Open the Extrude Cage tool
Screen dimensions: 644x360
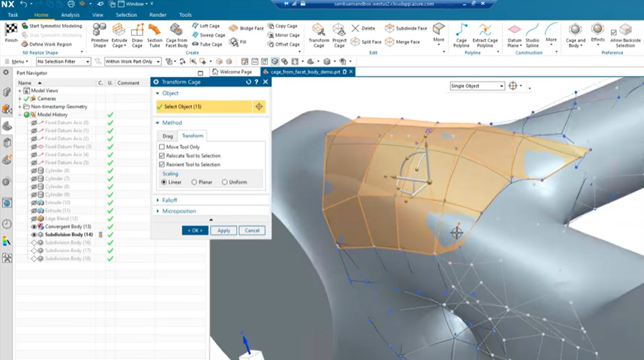pos(119,35)
